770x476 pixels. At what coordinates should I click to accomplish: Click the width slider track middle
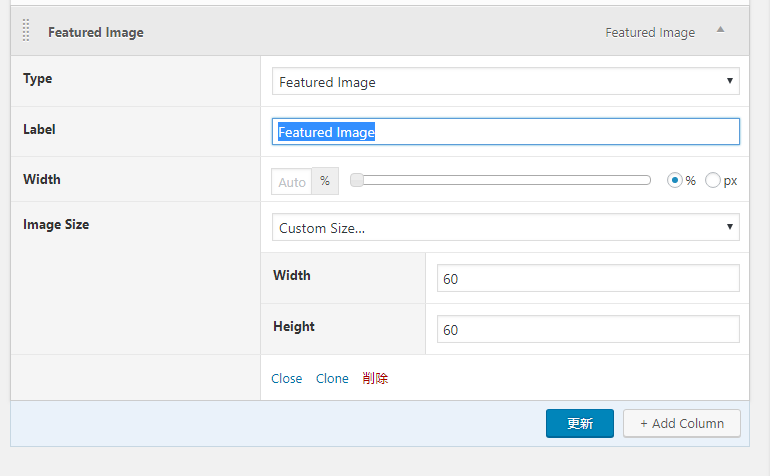500,180
